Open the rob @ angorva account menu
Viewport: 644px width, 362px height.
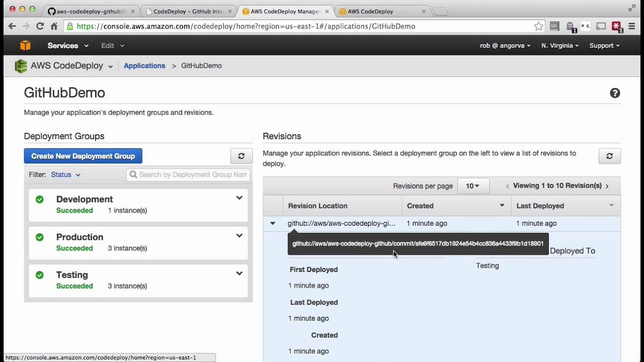coord(505,45)
